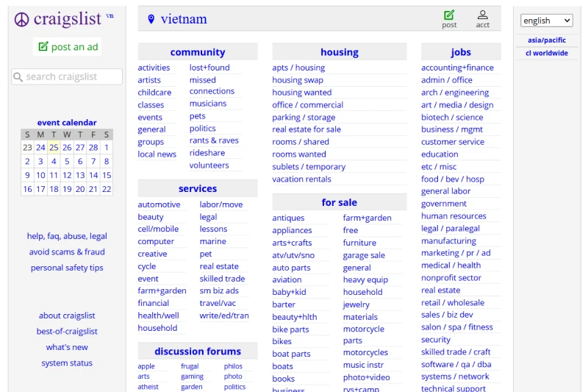Open salon / spa / fitness jobs

click(456, 327)
